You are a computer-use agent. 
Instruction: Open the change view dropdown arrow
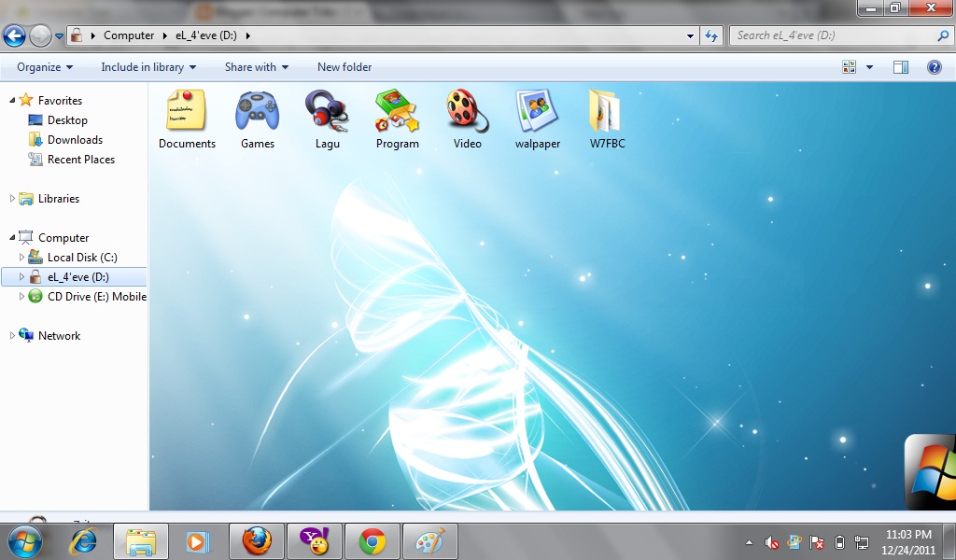[x=868, y=66]
